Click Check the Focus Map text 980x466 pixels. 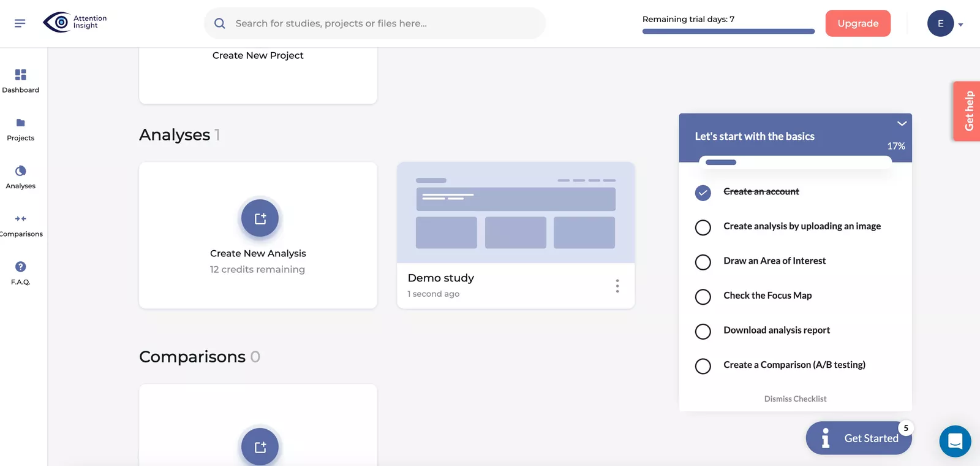[767, 296]
